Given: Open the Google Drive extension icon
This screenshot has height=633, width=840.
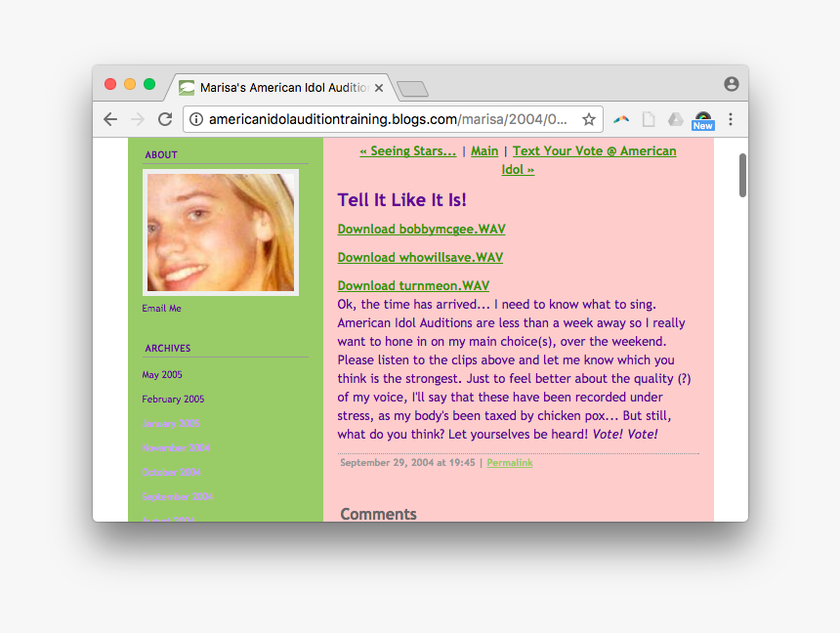Looking at the screenshot, I should tap(676, 119).
